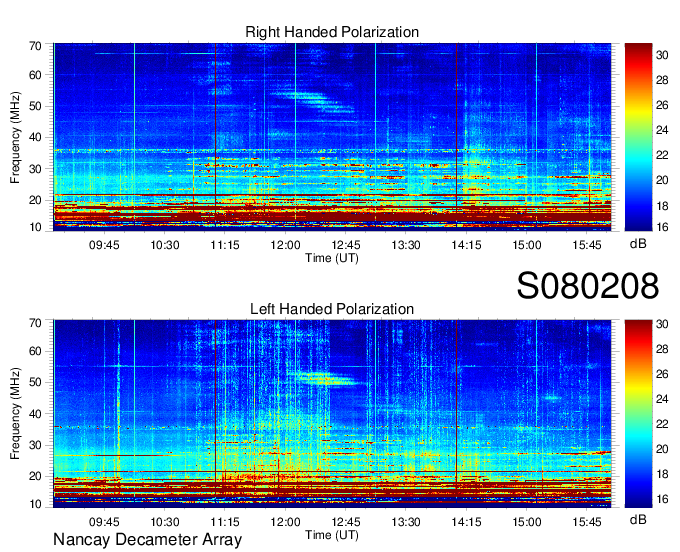Click the Right Handed Polarization title
Screen dimensions: 680x552
click(332, 32)
